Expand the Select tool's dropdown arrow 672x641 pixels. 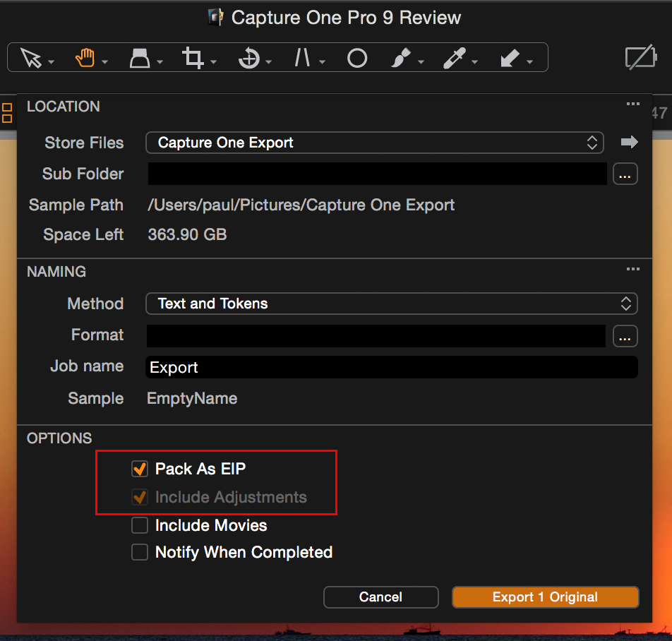click(x=52, y=62)
